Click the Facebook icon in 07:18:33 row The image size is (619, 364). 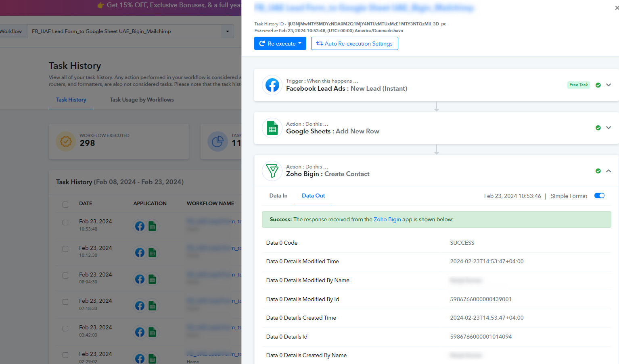point(140,306)
